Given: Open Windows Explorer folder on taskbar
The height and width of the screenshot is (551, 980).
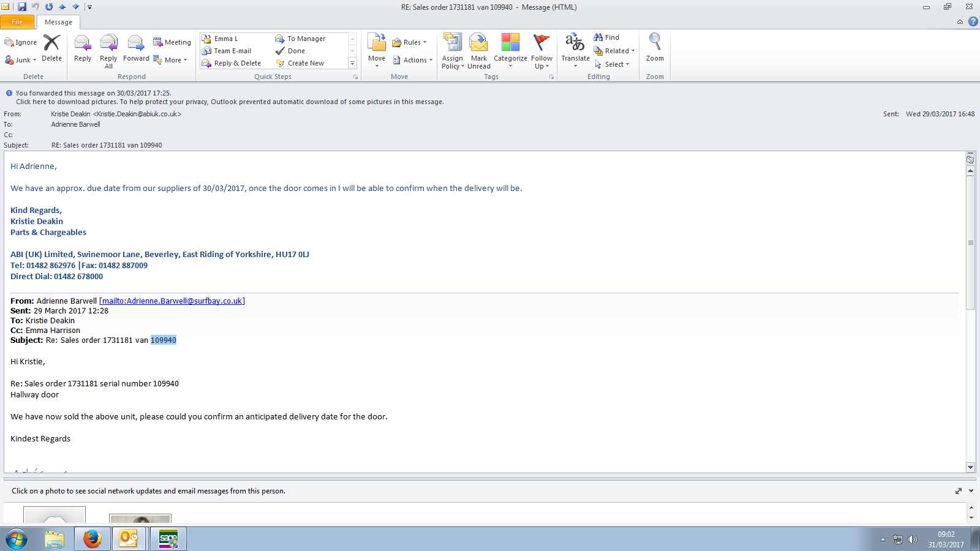Looking at the screenshot, I should tap(55, 539).
